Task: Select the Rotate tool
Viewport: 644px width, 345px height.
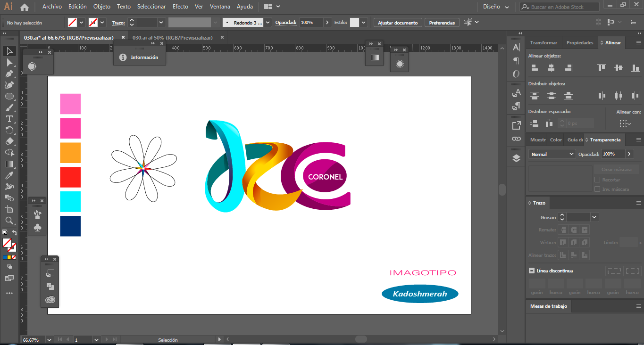Action: pos(9,130)
